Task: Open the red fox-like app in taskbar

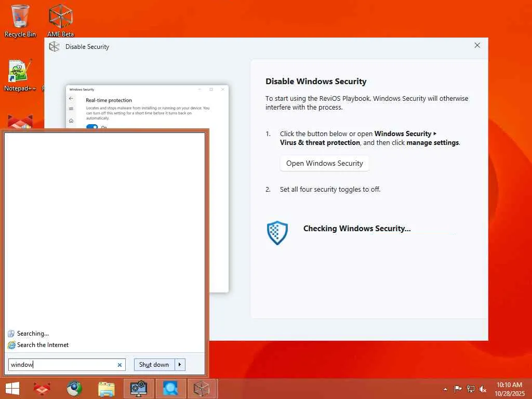Action: point(42,389)
